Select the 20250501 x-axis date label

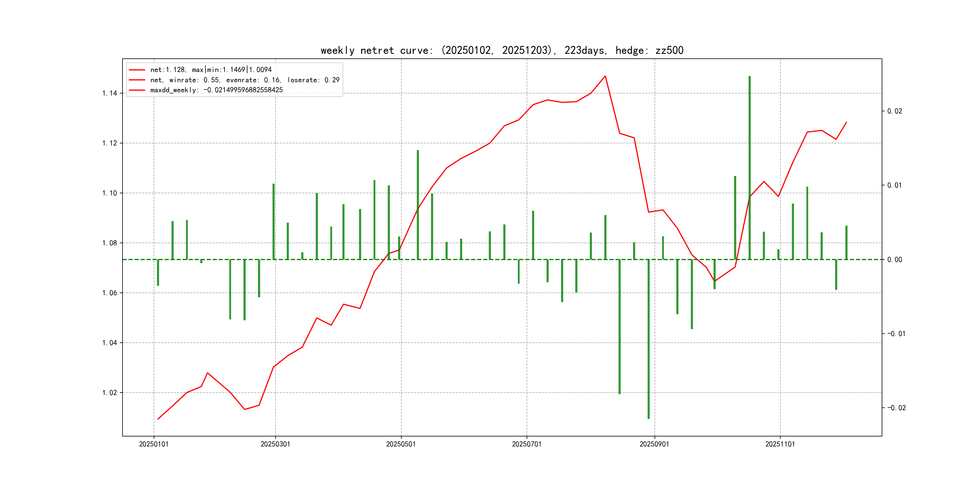401,444
